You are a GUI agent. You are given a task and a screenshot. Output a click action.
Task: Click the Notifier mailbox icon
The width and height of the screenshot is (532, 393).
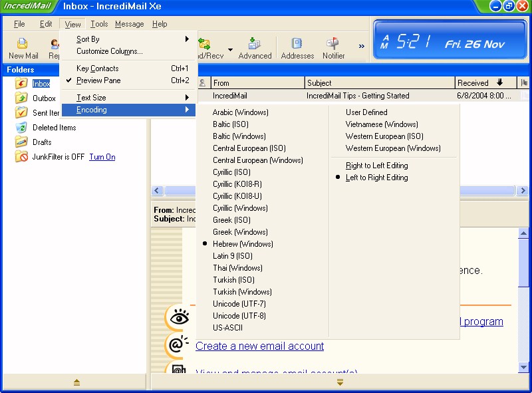333,44
